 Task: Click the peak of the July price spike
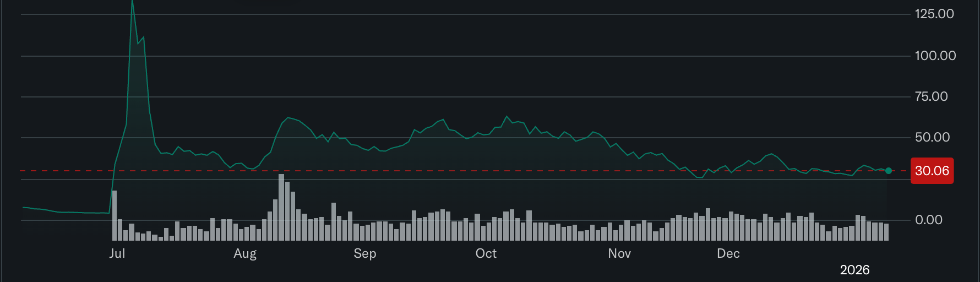(x=132, y=3)
